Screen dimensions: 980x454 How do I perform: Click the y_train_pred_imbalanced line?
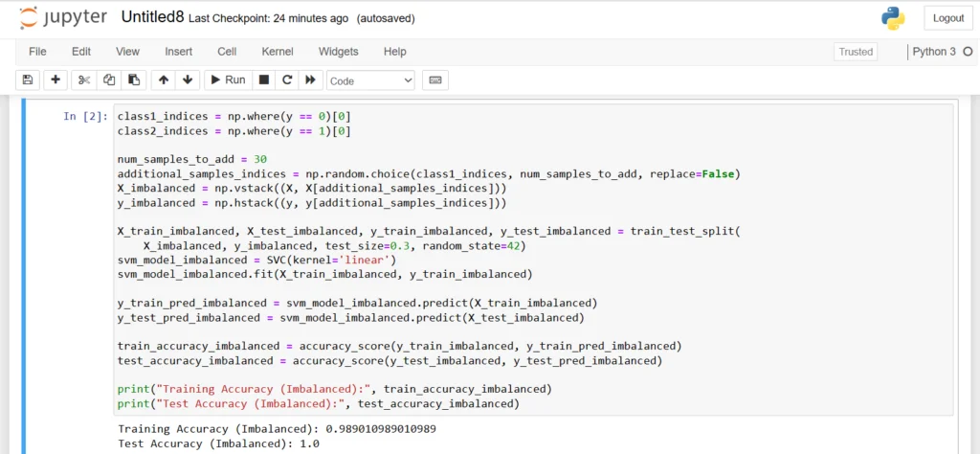click(x=358, y=303)
